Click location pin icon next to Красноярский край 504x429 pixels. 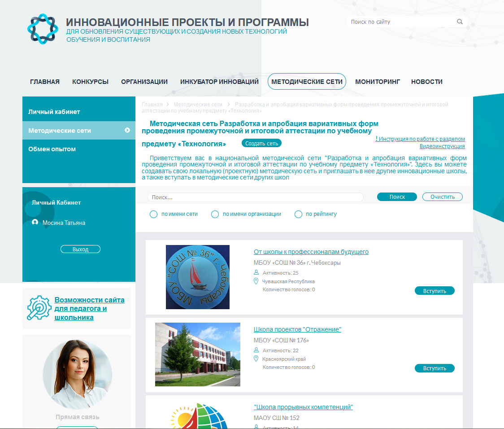(x=256, y=359)
